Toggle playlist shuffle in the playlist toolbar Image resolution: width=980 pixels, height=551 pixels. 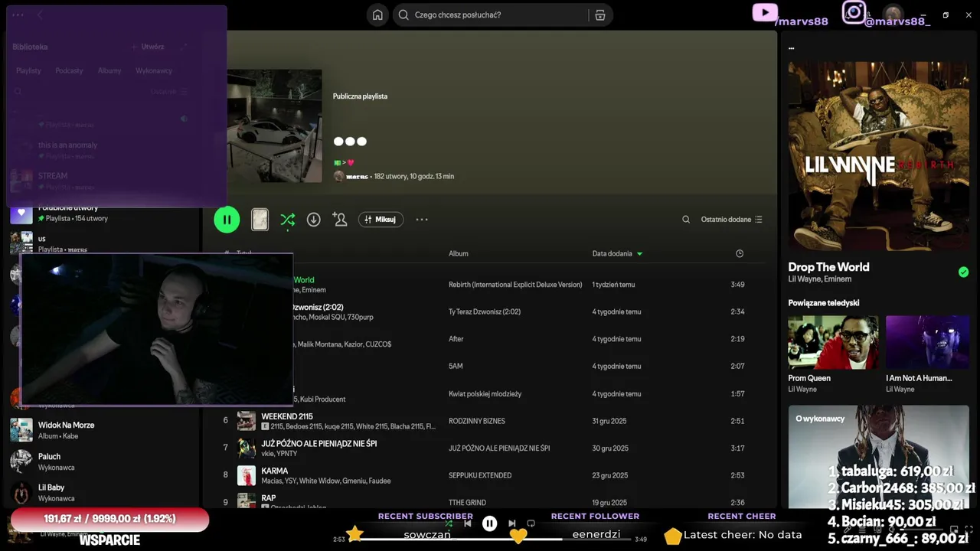pyautogui.click(x=288, y=220)
